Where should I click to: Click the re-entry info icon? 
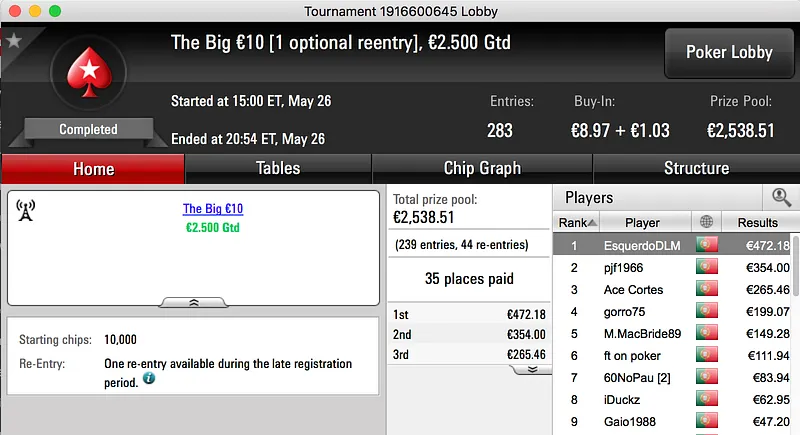point(149,380)
